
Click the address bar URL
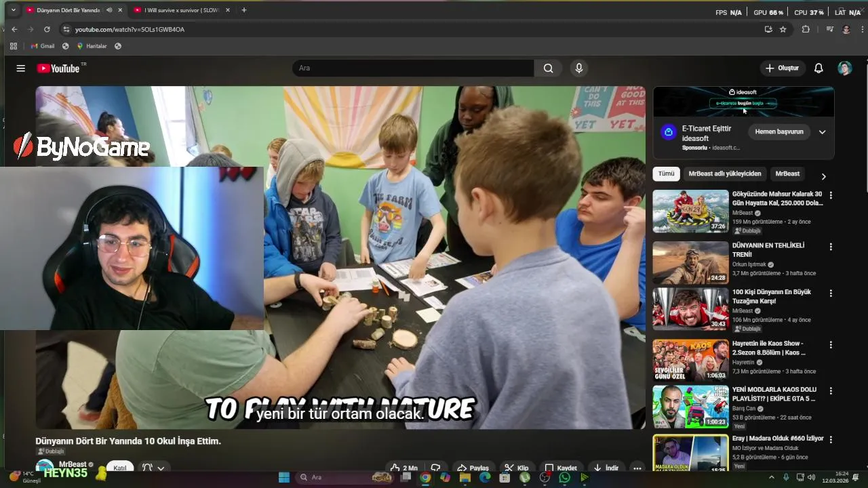pos(130,29)
